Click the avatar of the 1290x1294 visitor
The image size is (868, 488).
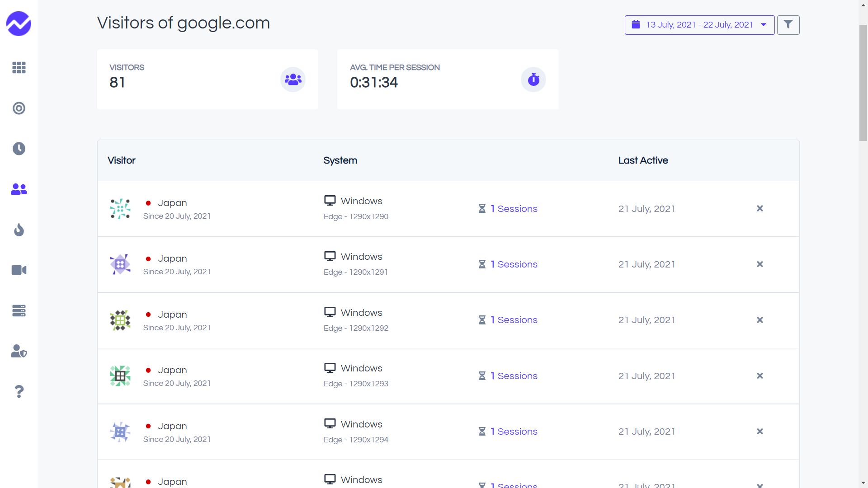(x=120, y=432)
